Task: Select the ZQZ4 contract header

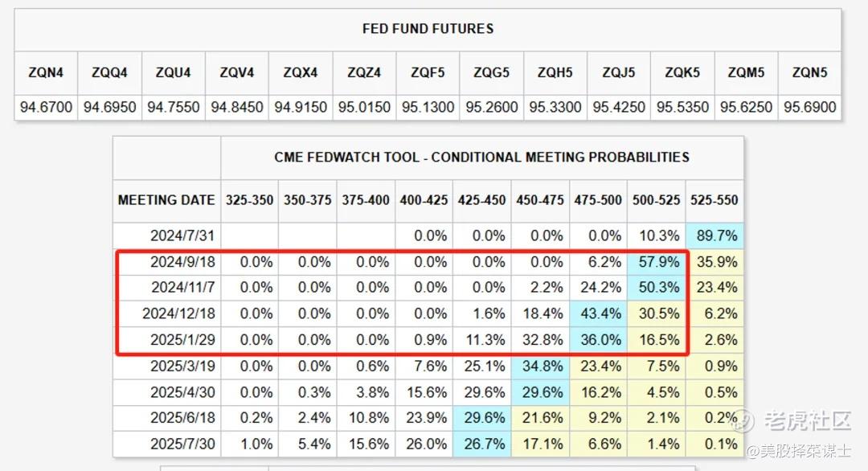Action: click(364, 72)
